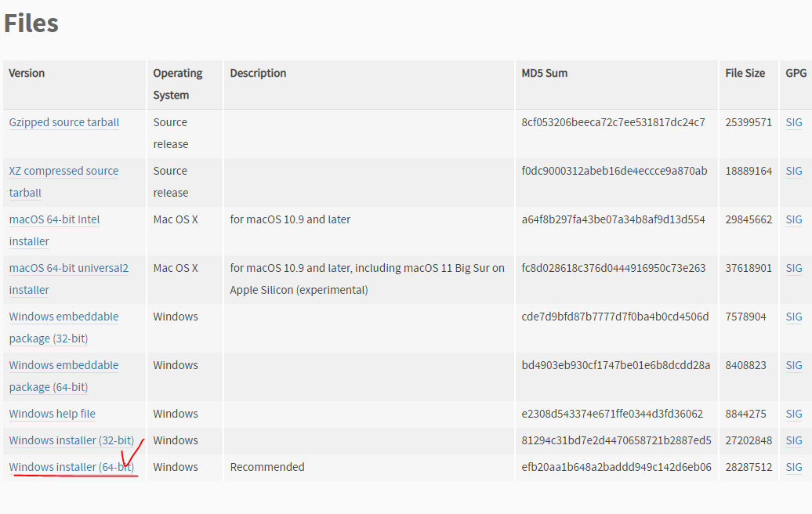812x514 pixels.
Task: Open SIG link for Windows installer (32-bit)
Action: 793,440
